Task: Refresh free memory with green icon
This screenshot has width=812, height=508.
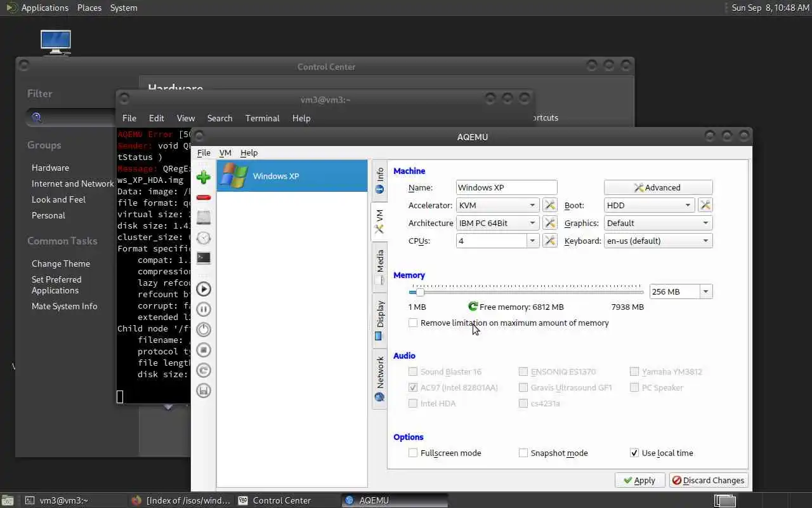Action: tap(473, 306)
